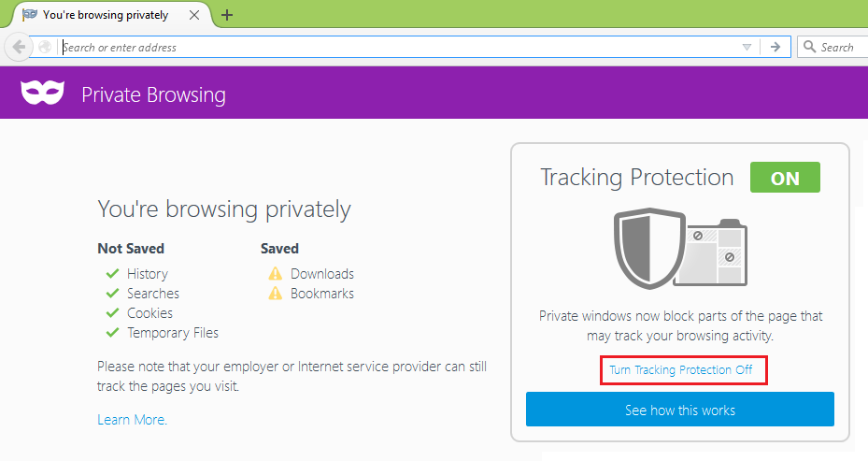Click Turn Tracking Protection Off link
This screenshot has height=461, width=868.
pyautogui.click(x=681, y=369)
